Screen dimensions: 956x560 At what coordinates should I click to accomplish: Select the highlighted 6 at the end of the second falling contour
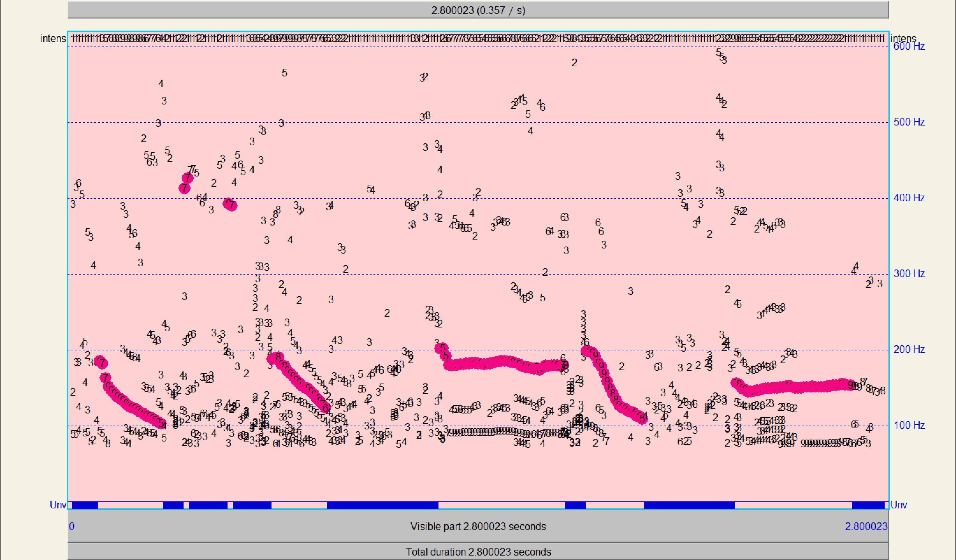pos(325,408)
